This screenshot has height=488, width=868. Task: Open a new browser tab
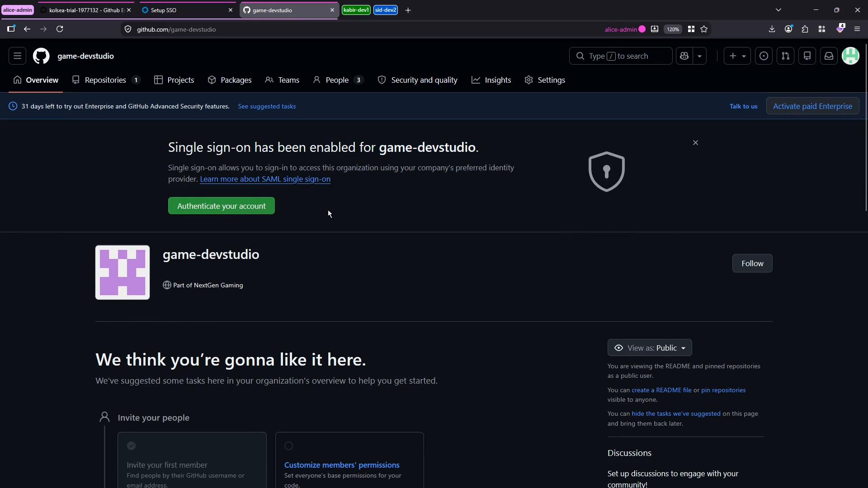(408, 10)
